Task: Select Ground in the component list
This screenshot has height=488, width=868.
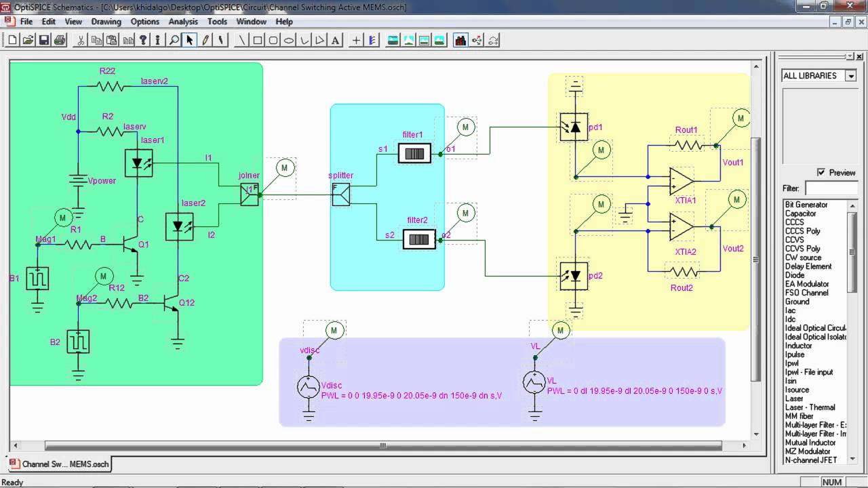Action: pyautogui.click(x=797, y=302)
